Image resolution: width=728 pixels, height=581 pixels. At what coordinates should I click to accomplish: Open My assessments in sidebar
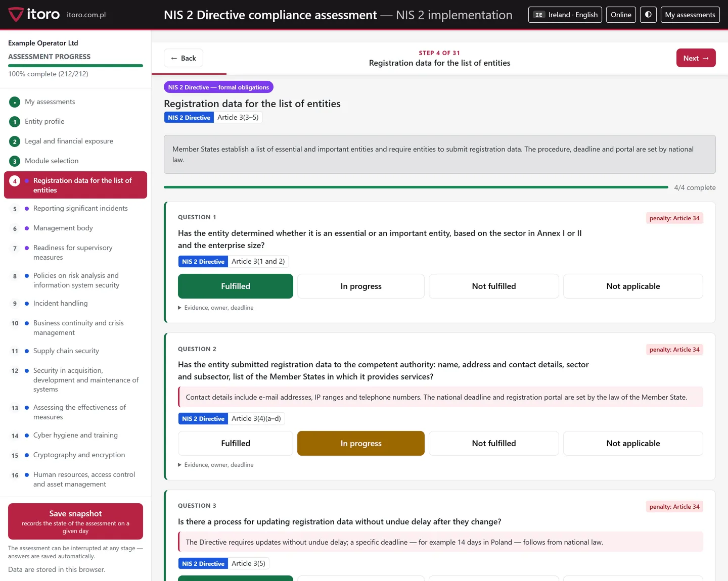click(75, 102)
